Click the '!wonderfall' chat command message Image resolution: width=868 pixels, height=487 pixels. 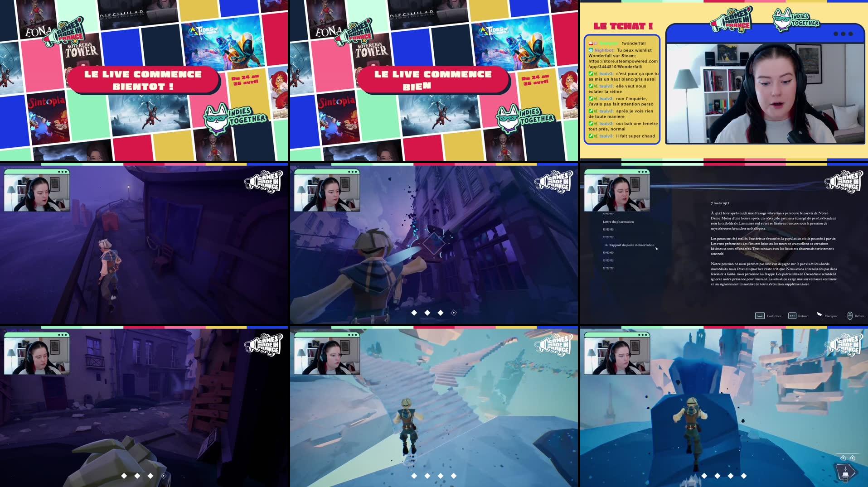pyautogui.click(x=633, y=43)
